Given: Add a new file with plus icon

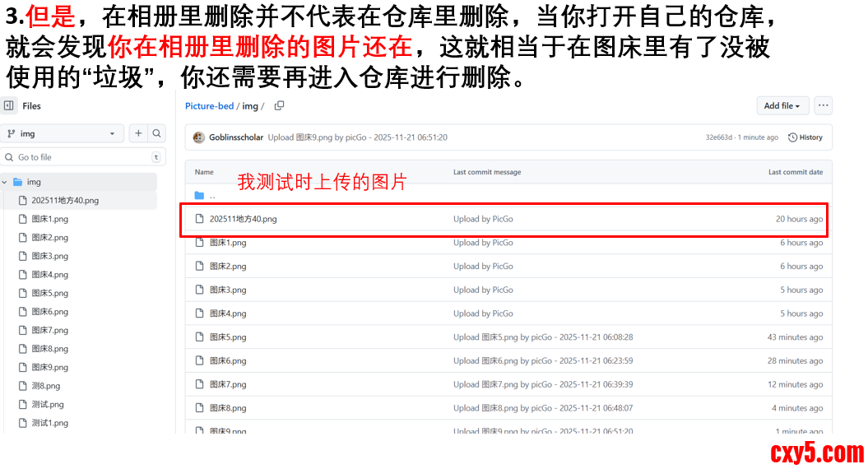Looking at the screenshot, I should [x=138, y=133].
